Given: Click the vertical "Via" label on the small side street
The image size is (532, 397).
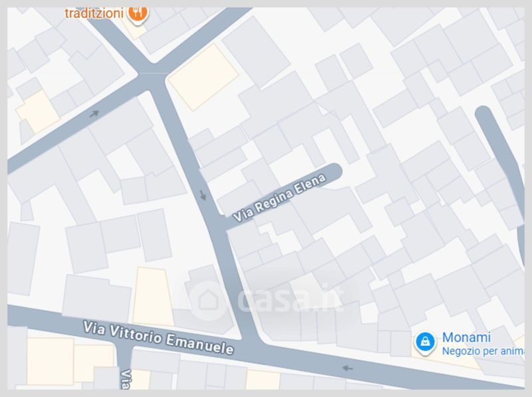Looking at the screenshot, I should click(x=126, y=379).
